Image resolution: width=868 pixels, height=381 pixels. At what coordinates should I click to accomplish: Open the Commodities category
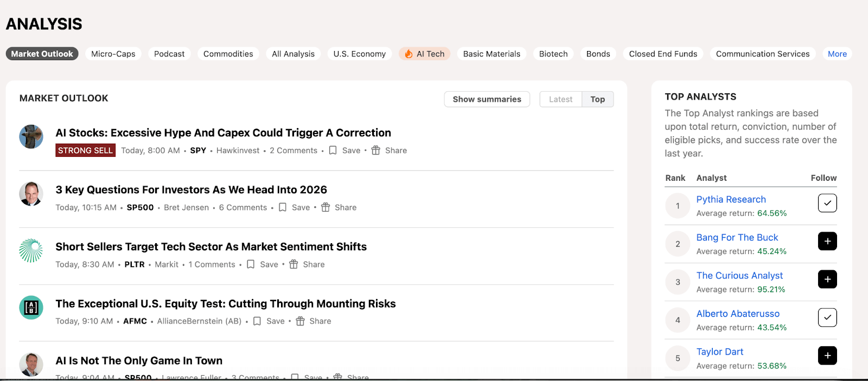[x=228, y=54]
